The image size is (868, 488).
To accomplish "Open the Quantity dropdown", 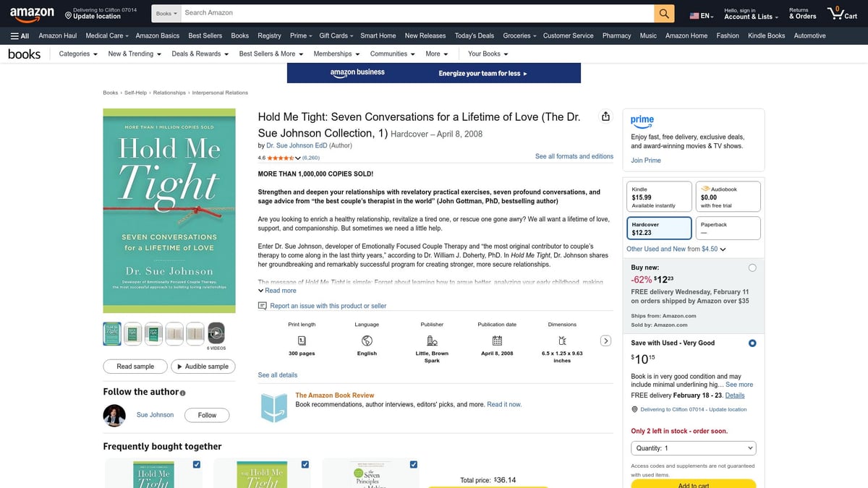I will point(694,448).
